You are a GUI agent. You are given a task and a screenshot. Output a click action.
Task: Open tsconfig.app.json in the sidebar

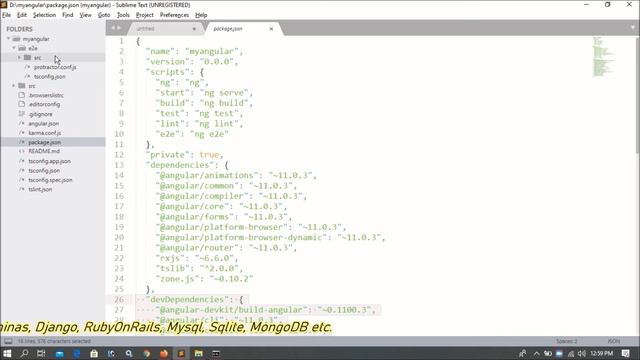tap(49, 161)
